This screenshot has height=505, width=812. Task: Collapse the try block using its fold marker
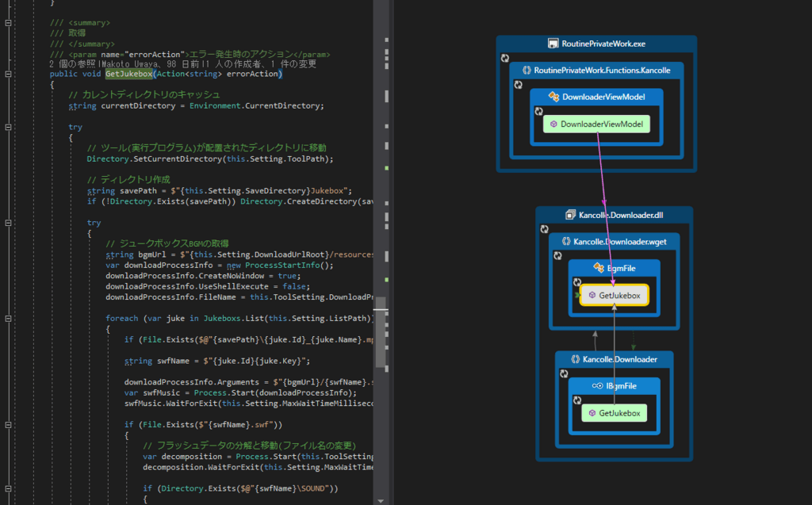tap(7, 127)
